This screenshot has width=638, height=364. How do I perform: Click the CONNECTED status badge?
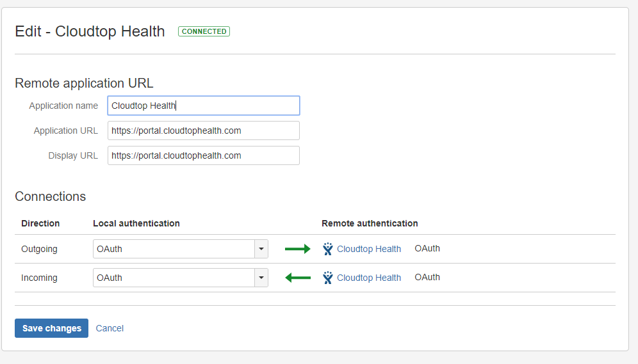point(204,31)
